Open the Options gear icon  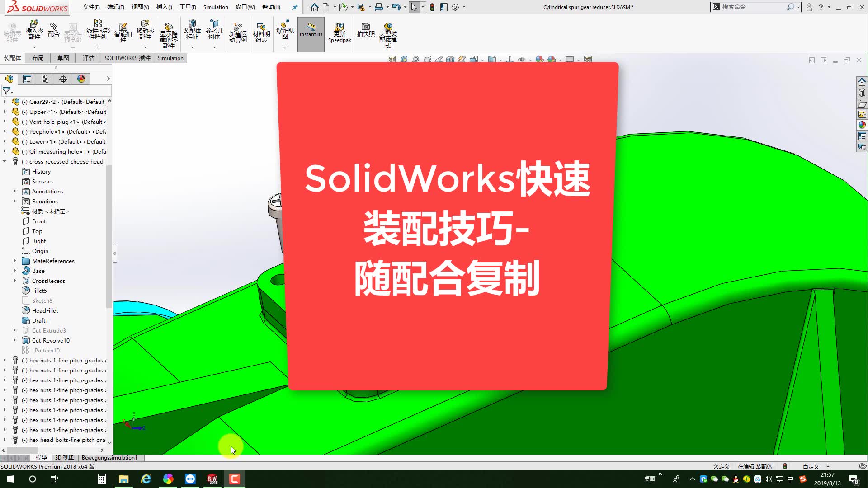pyautogui.click(x=455, y=7)
